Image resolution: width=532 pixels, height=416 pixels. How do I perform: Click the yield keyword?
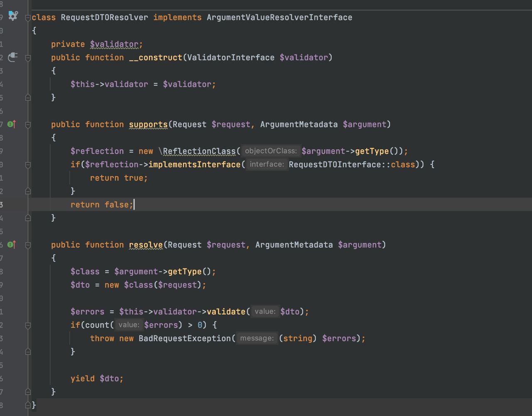(83, 378)
